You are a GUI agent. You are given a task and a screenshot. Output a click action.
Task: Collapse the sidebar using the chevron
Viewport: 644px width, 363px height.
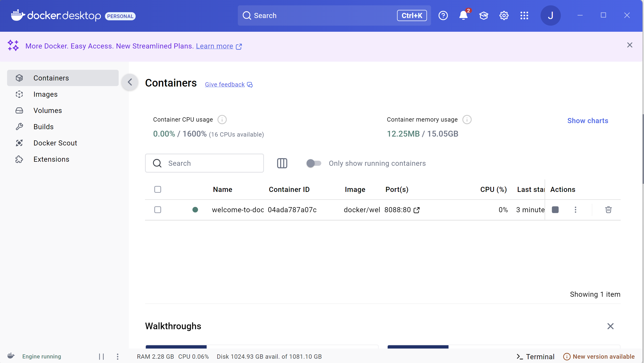point(130,82)
